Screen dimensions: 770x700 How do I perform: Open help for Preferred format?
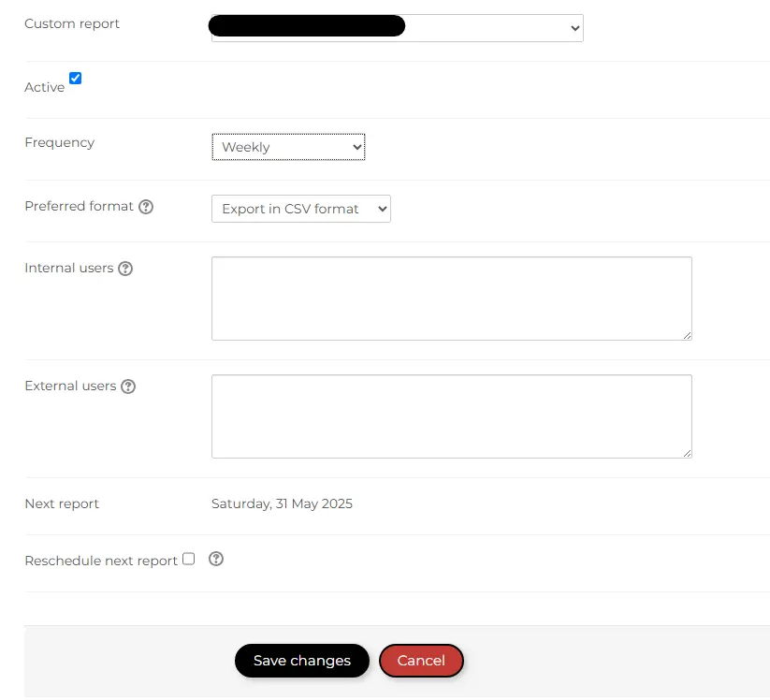point(146,207)
